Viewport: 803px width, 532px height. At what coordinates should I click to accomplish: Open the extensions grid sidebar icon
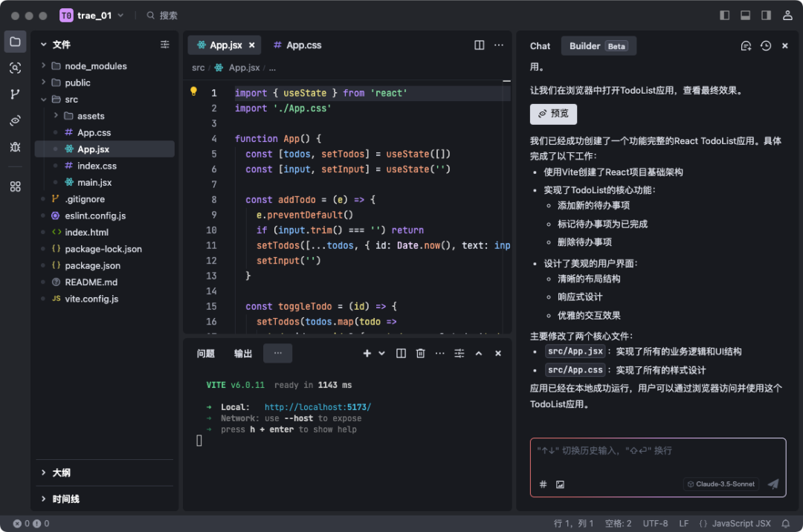16,186
